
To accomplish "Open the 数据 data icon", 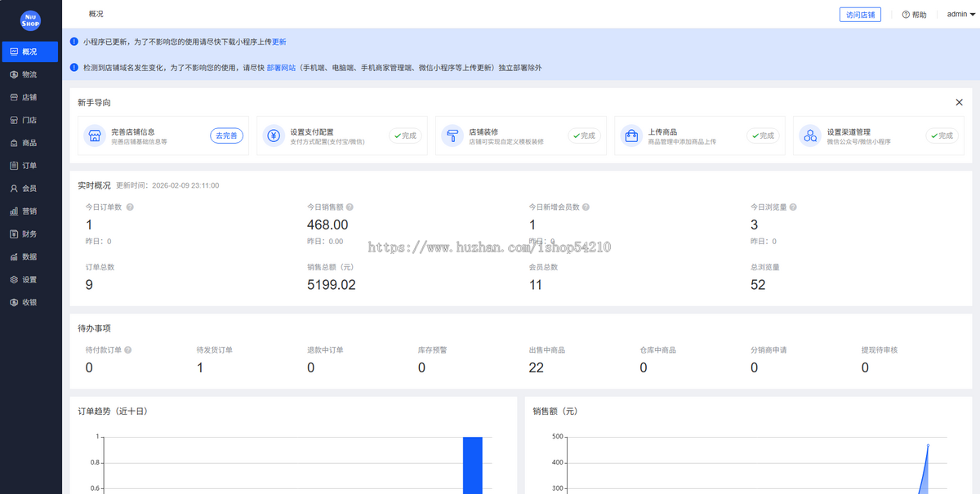I will 14,257.
